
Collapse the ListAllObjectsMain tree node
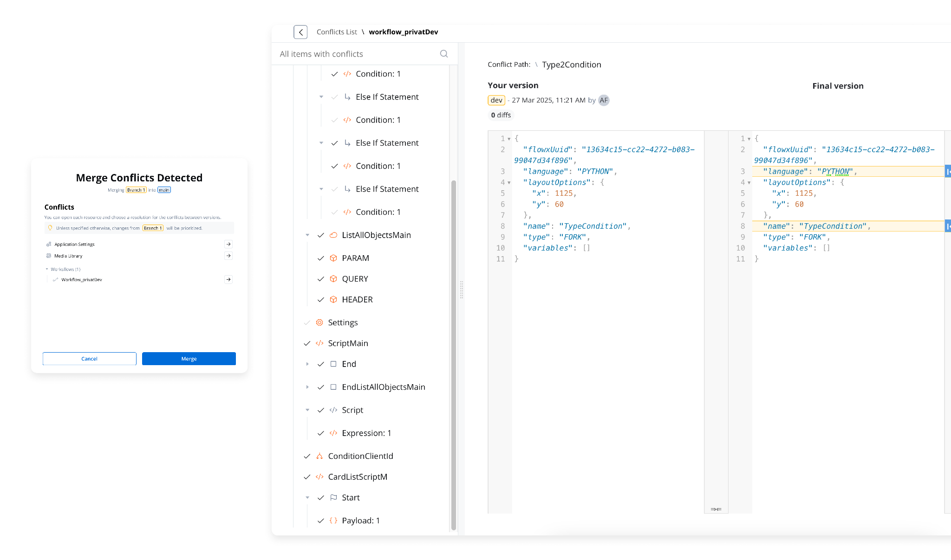[x=307, y=235]
